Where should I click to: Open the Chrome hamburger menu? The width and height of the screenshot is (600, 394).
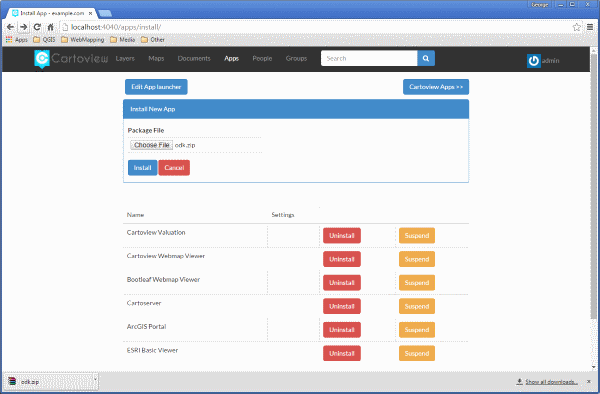(x=590, y=27)
